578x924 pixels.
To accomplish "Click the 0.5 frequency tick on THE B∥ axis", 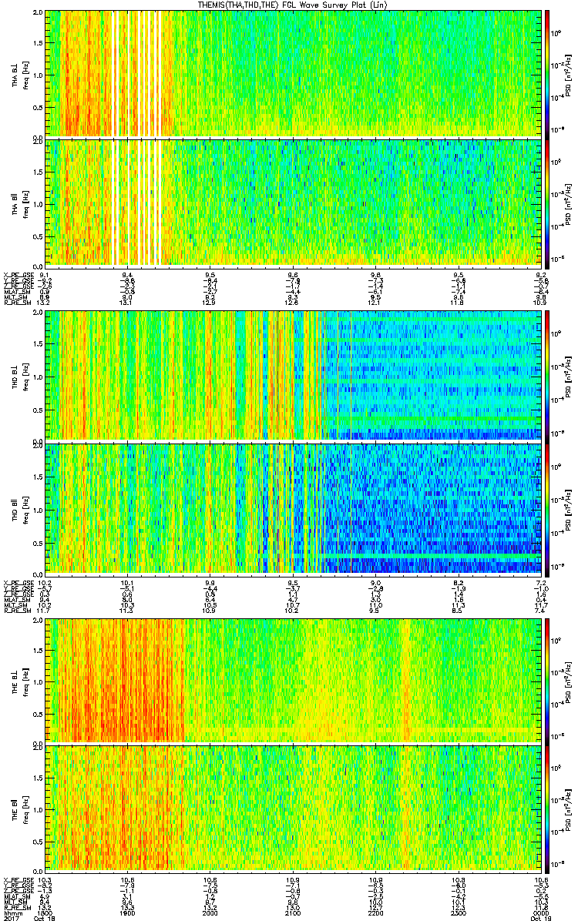I will pyautogui.click(x=37, y=842).
